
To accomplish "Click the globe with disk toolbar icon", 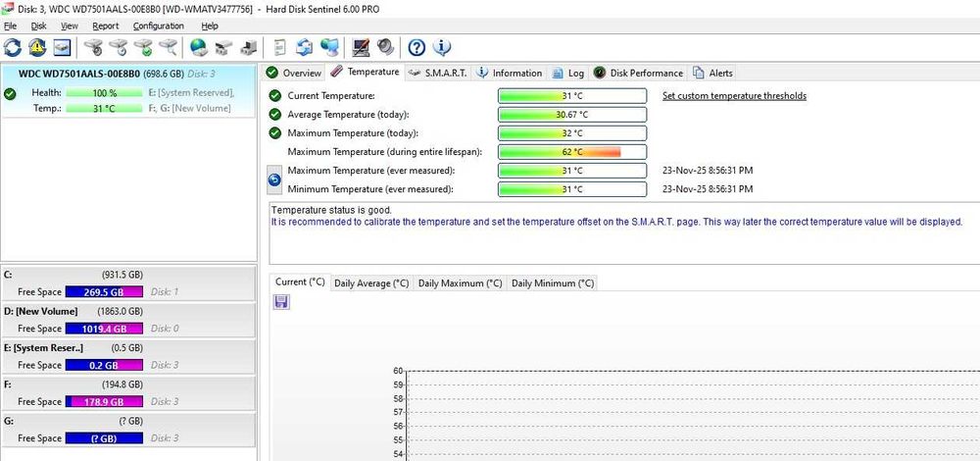I will point(199,47).
